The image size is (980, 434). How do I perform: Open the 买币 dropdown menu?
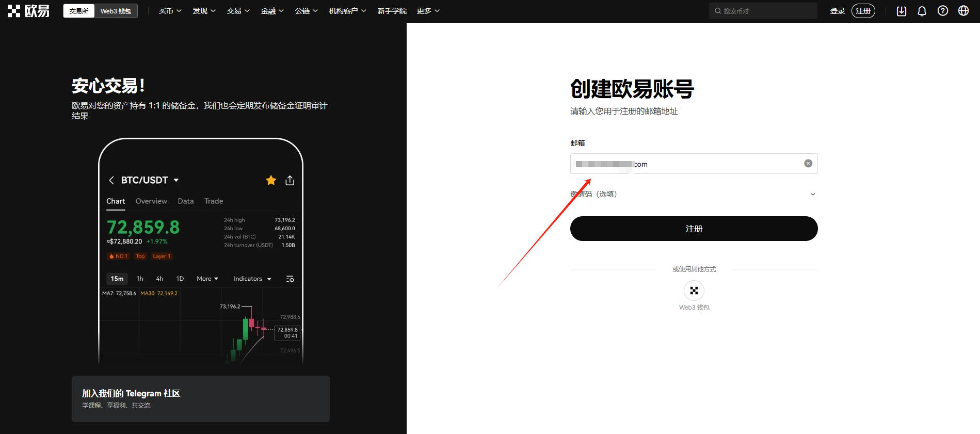tap(170, 11)
